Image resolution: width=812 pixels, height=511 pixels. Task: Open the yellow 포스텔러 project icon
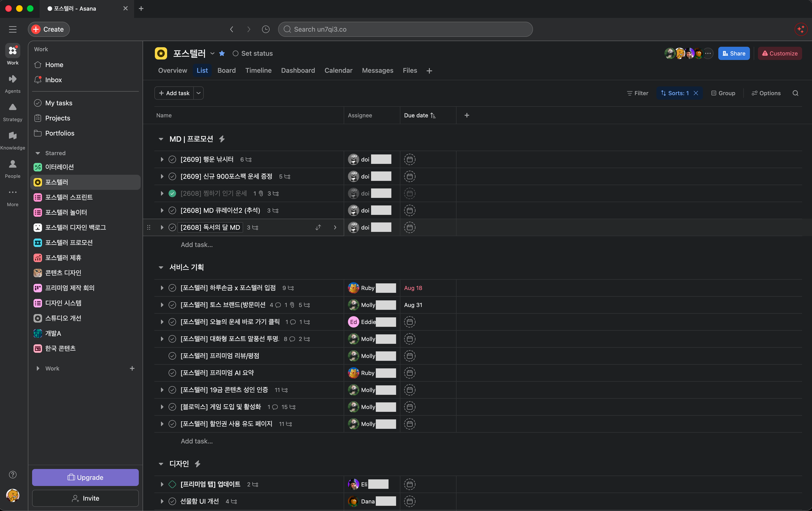coord(161,53)
